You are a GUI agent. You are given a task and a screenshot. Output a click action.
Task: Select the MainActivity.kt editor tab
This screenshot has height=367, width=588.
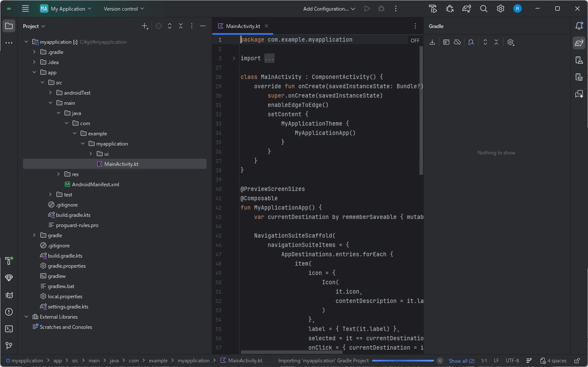243,26
